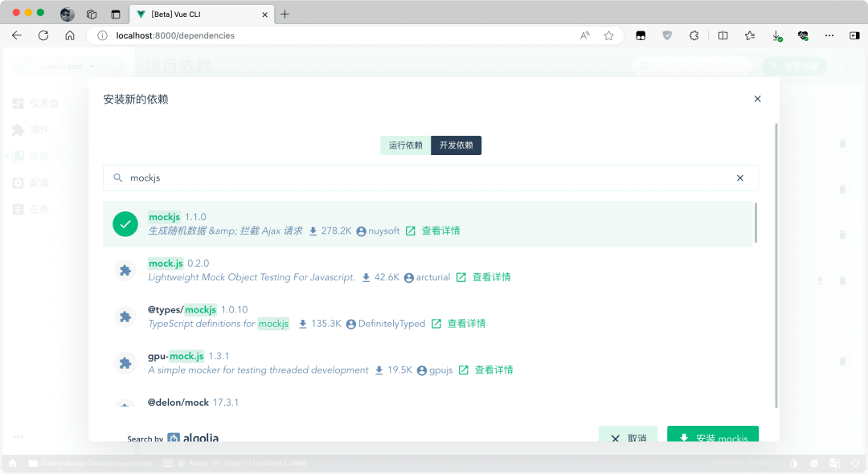Image resolution: width=868 pixels, height=474 pixels.
Task: Click author arcturial on mock.js row
Action: [427, 277]
